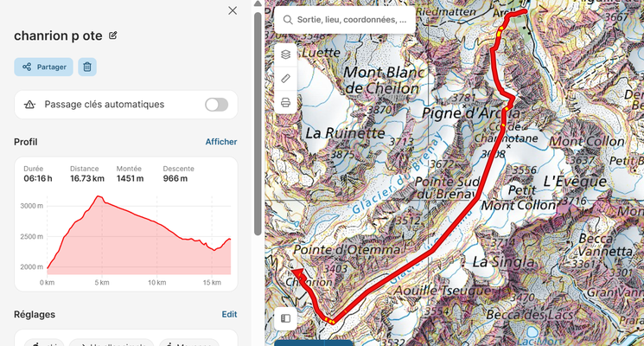Toggle the sidebar panel icon on map

click(285, 318)
